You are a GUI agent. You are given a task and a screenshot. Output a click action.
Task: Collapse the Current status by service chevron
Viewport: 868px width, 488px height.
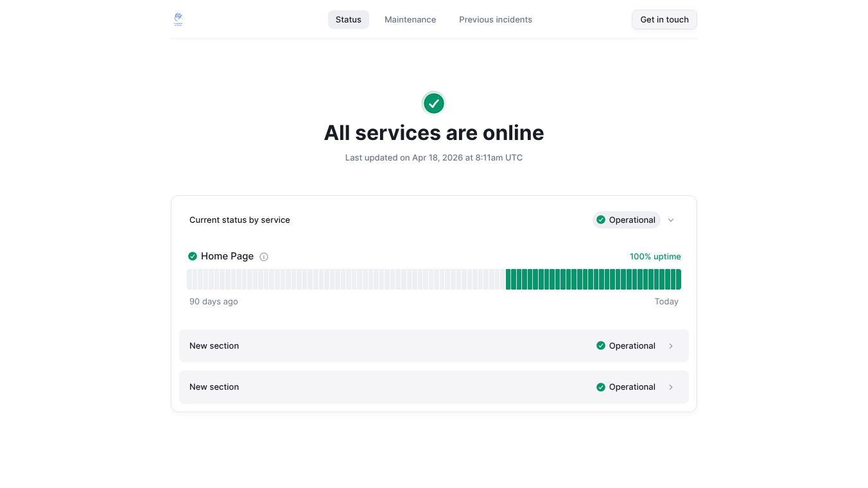(671, 220)
